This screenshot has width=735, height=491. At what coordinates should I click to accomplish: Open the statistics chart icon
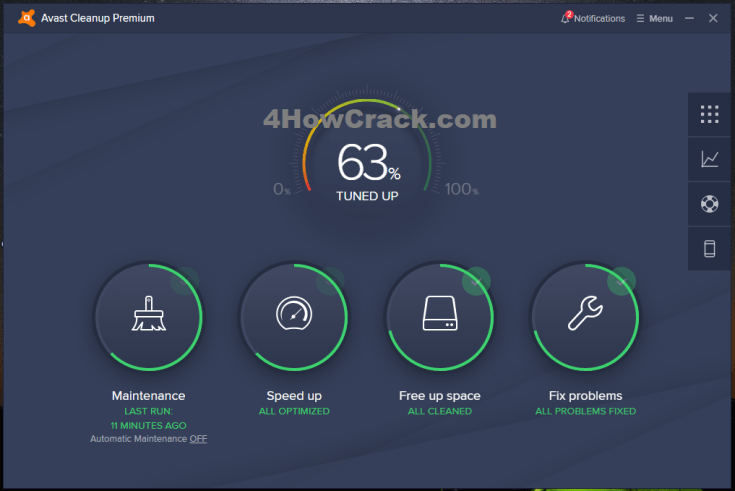(709, 159)
